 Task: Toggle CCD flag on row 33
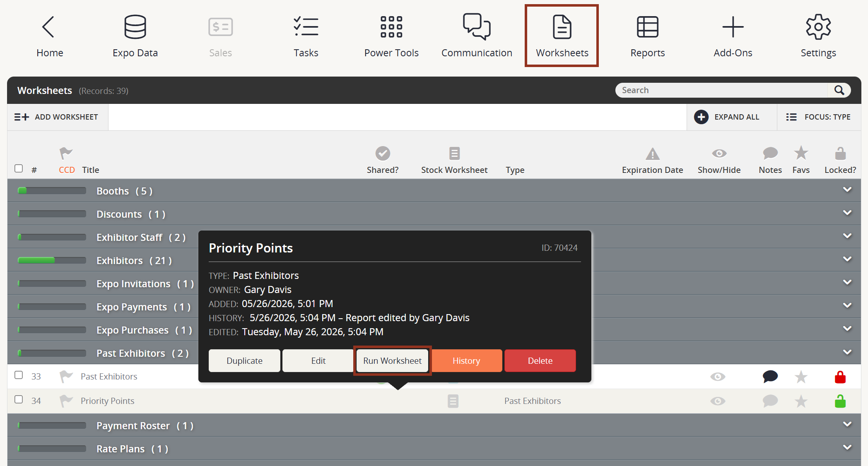[x=66, y=376]
